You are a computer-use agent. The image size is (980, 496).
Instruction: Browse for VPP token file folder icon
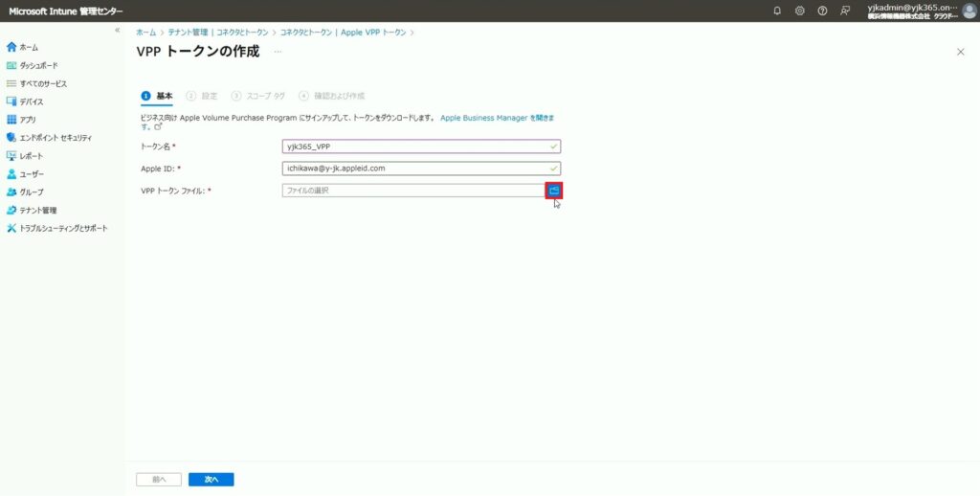click(x=554, y=191)
